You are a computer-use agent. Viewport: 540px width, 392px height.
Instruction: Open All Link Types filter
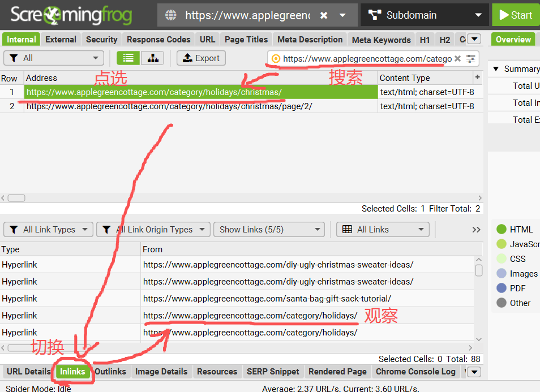click(x=48, y=230)
